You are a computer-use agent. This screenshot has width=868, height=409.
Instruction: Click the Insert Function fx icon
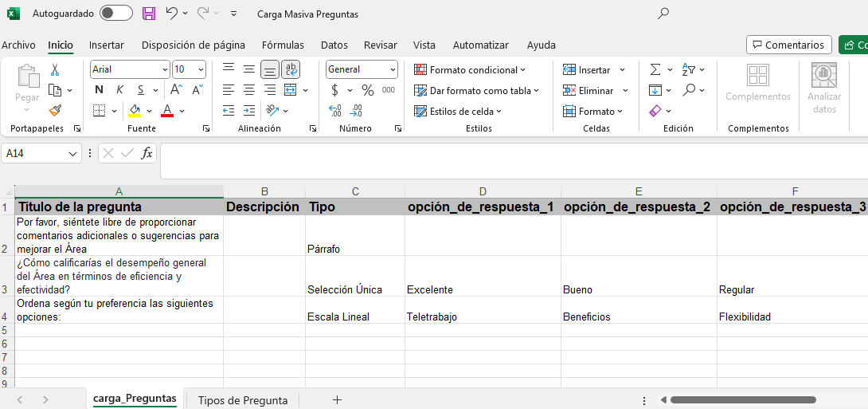click(x=147, y=153)
